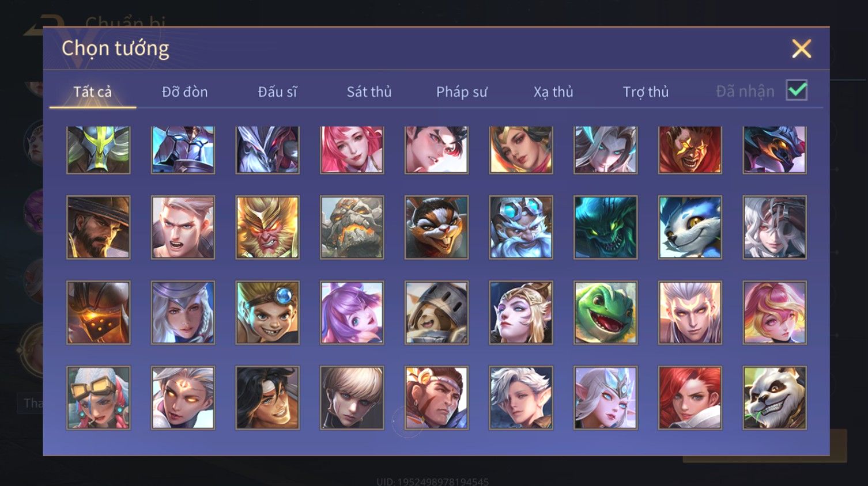Select the red-haired woman hero portrait
Image resolution: width=868 pixels, height=486 pixels.
tap(690, 397)
